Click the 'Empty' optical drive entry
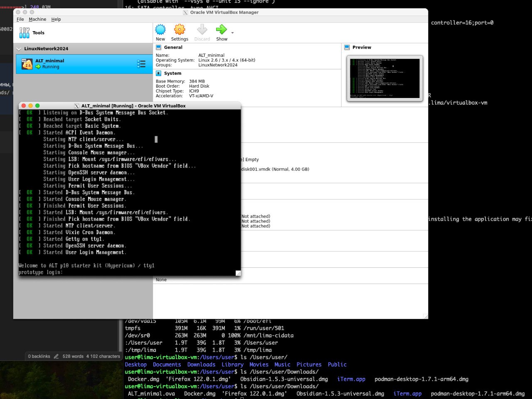 point(252,160)
